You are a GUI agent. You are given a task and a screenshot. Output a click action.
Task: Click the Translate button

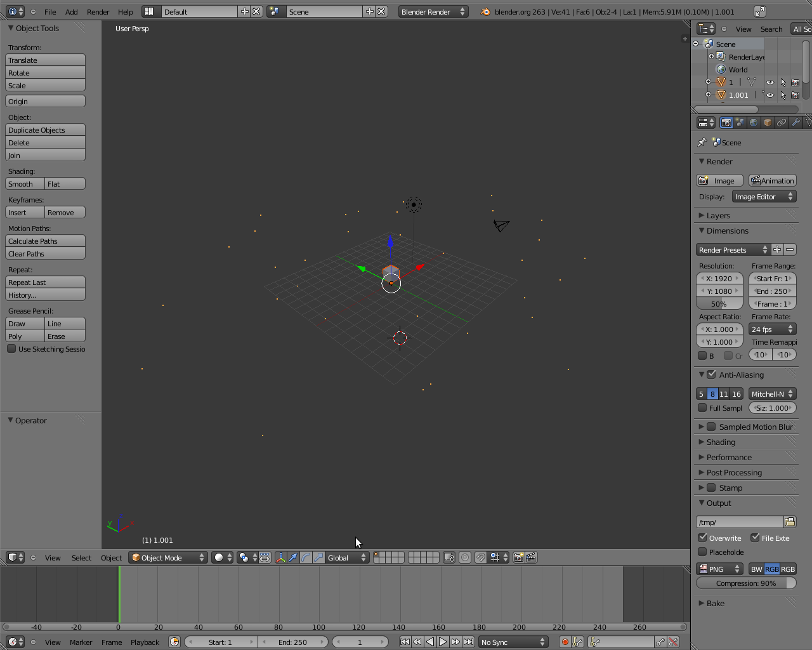(45, 60)
